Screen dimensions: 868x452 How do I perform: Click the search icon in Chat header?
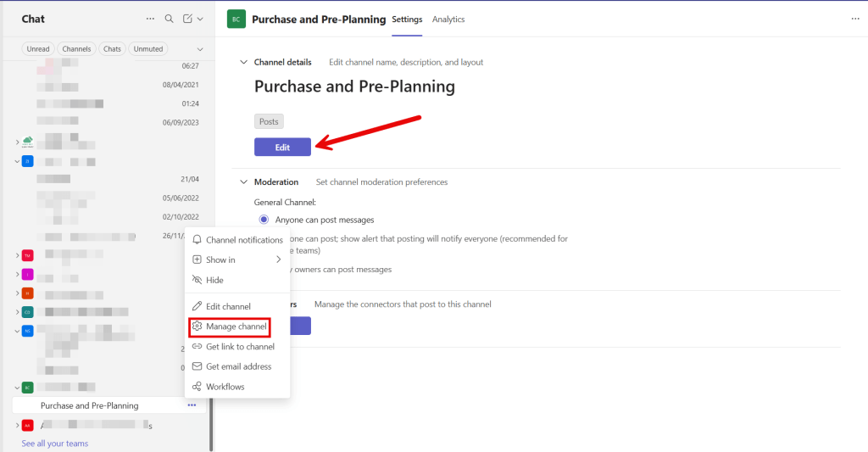coord(169,19)
